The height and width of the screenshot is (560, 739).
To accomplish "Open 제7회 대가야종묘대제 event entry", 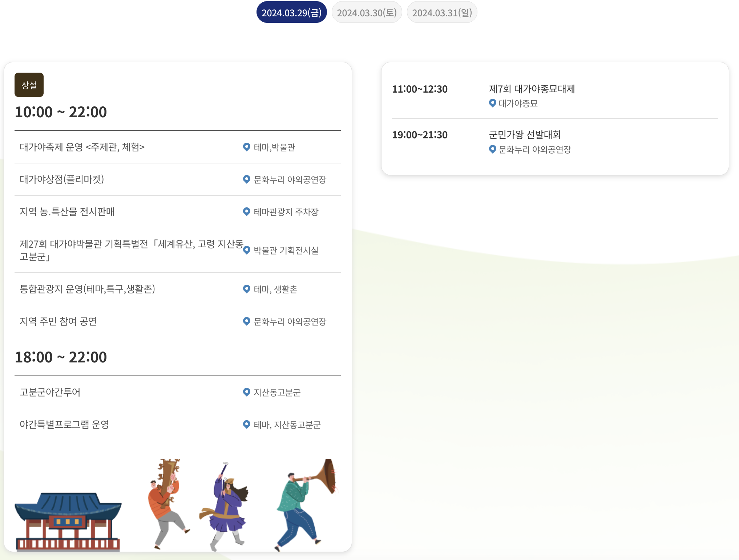I will pyautogui.click(x=532, y=89).
